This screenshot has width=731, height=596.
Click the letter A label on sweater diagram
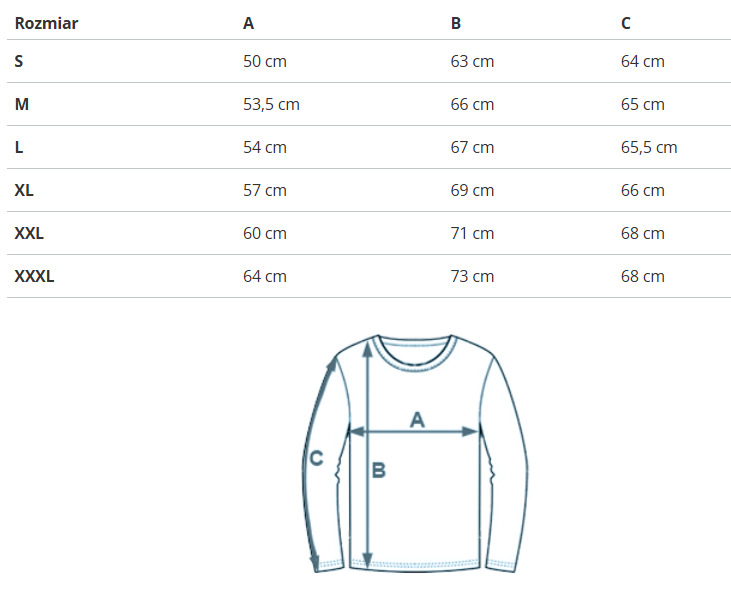click(418, 420)
